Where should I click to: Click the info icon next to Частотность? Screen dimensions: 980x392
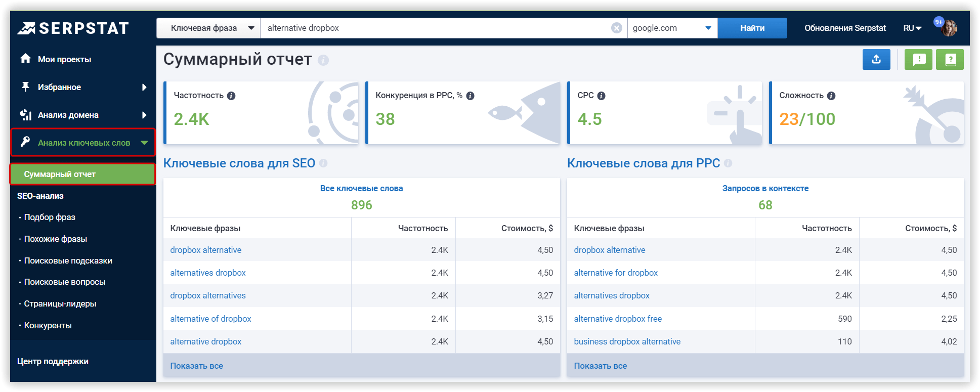coord(231,96)
